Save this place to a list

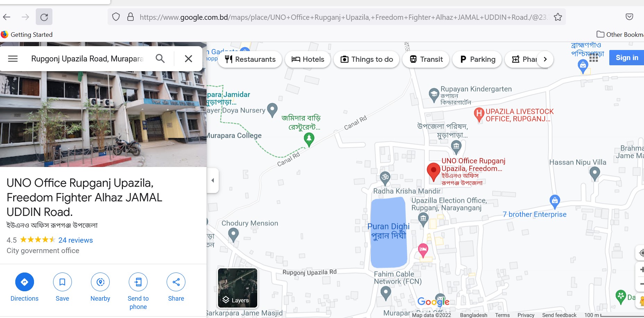62,282
